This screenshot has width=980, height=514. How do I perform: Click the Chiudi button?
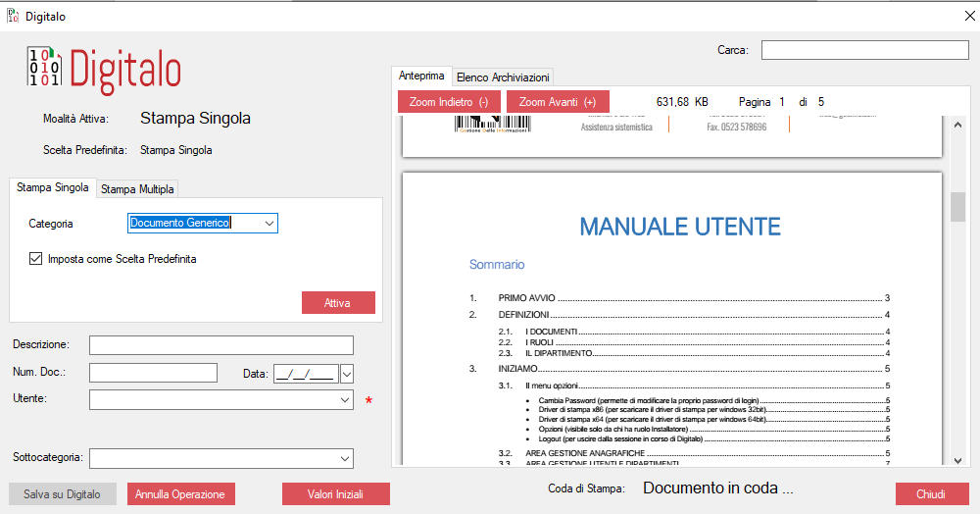931,494
